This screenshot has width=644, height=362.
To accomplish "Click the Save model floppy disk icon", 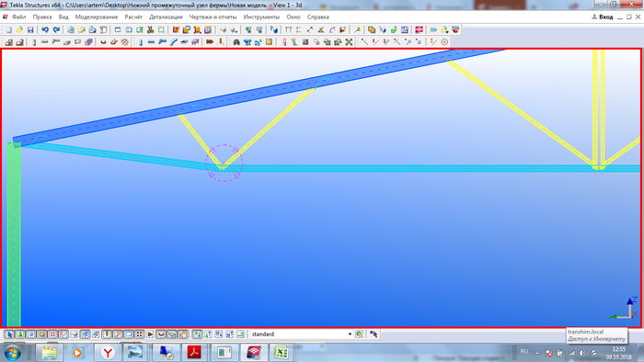I will click(30, 30).
